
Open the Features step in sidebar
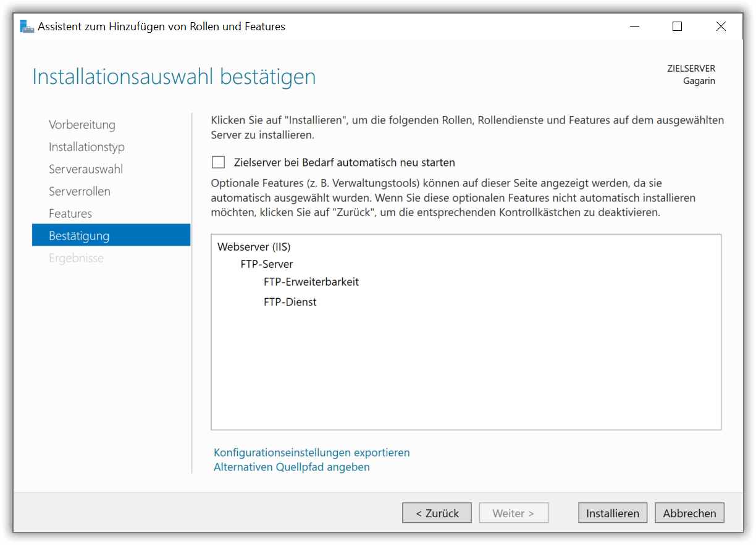click(x=70, y=214)
